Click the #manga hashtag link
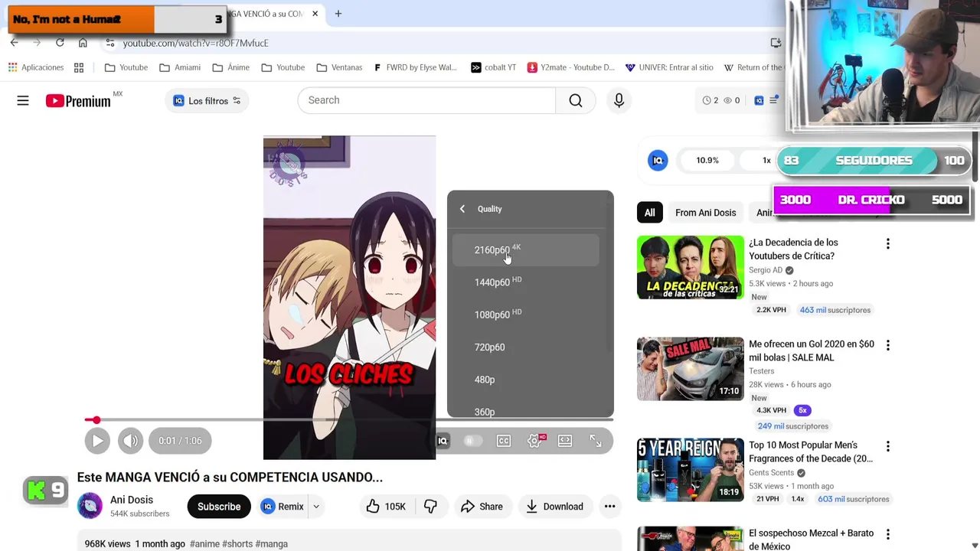This screenshot has width=980, height=551. click(x=272, y=544)
